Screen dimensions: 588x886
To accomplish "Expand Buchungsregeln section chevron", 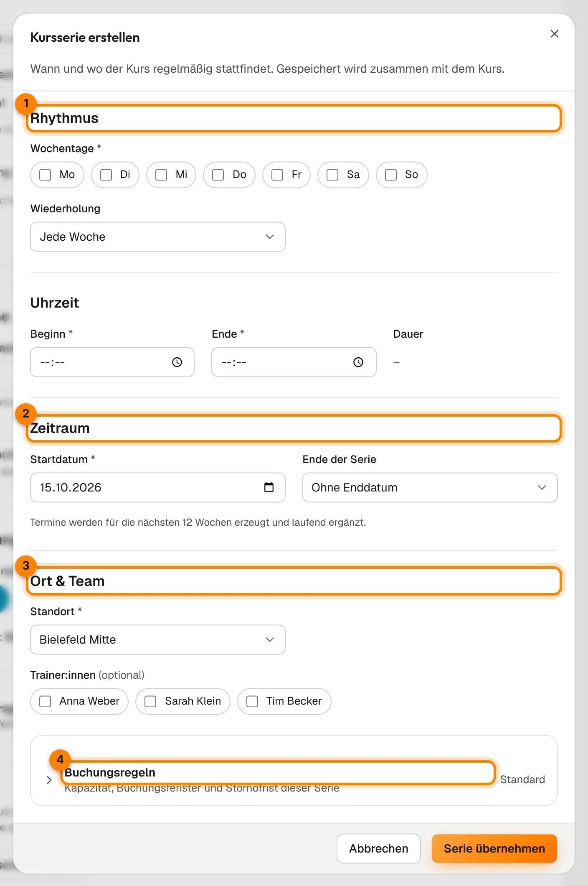I will pos(49,780).
